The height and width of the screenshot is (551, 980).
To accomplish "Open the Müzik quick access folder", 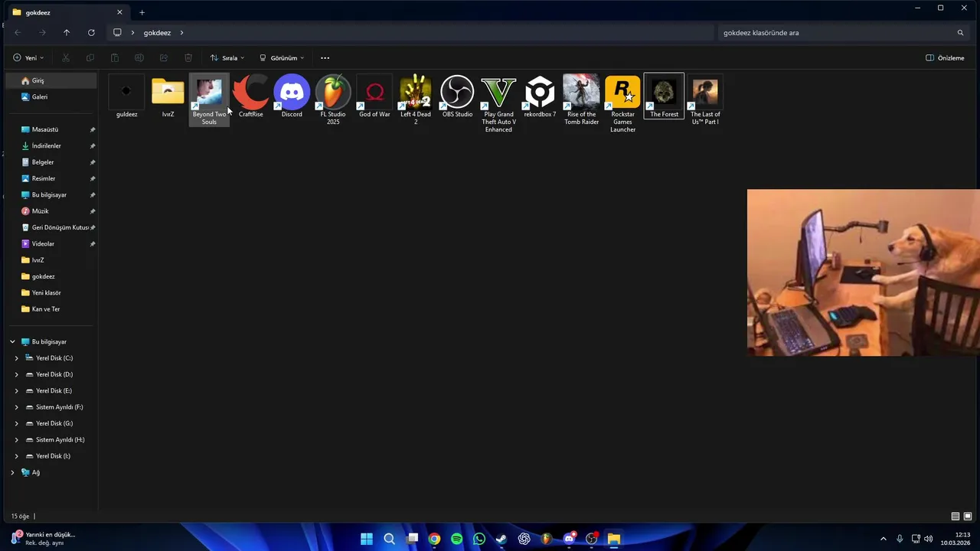I will tap(51, 211).
